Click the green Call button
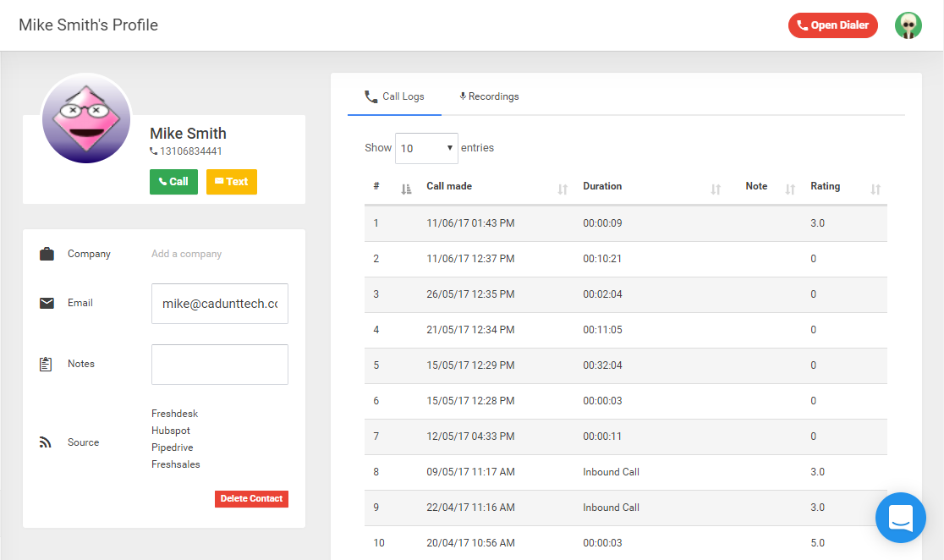Viewport: 944px width, 560px height. click(173, 181)
